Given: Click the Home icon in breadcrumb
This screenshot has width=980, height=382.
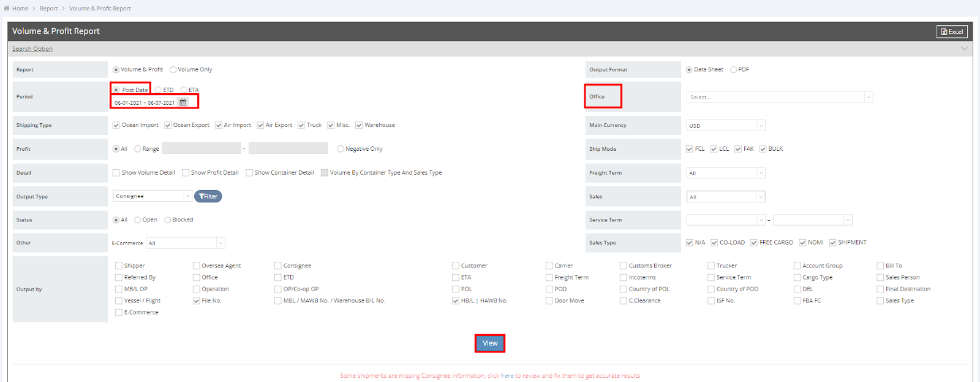Looking at the screenshot, I should click(7, 9).
